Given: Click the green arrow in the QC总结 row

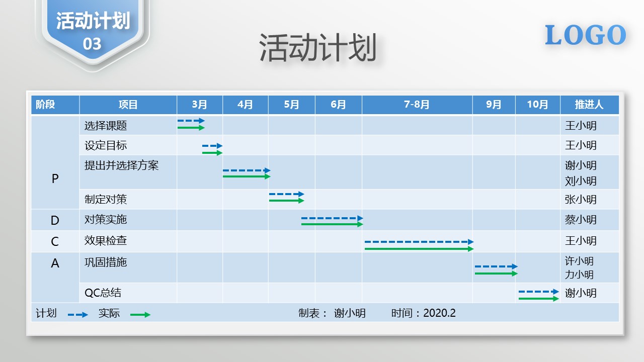Looking at the screenshot, I should pyautogui.click(x=538, y=299).
